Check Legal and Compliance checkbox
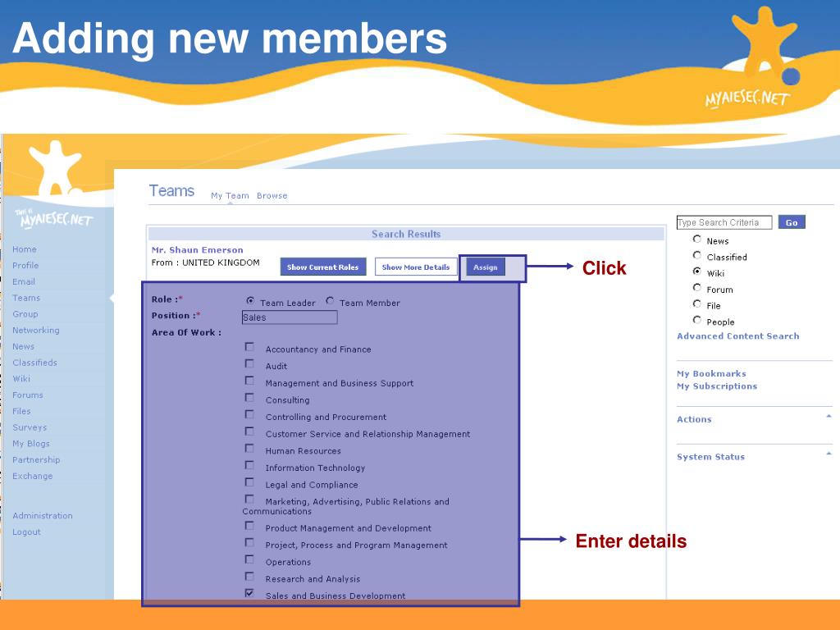 point(249,482)
